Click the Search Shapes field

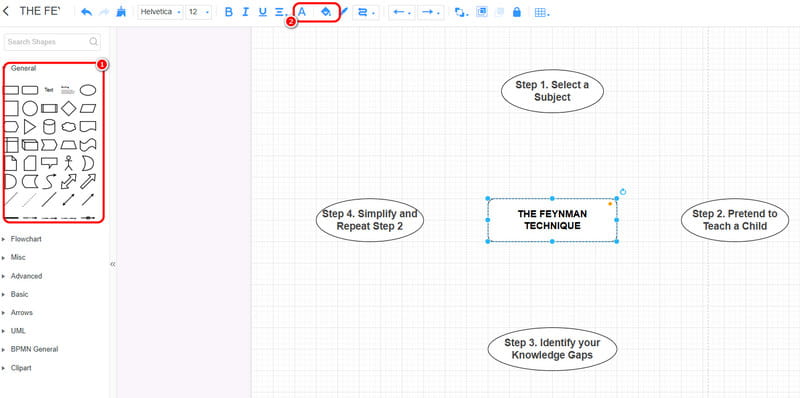coord(52,42)
